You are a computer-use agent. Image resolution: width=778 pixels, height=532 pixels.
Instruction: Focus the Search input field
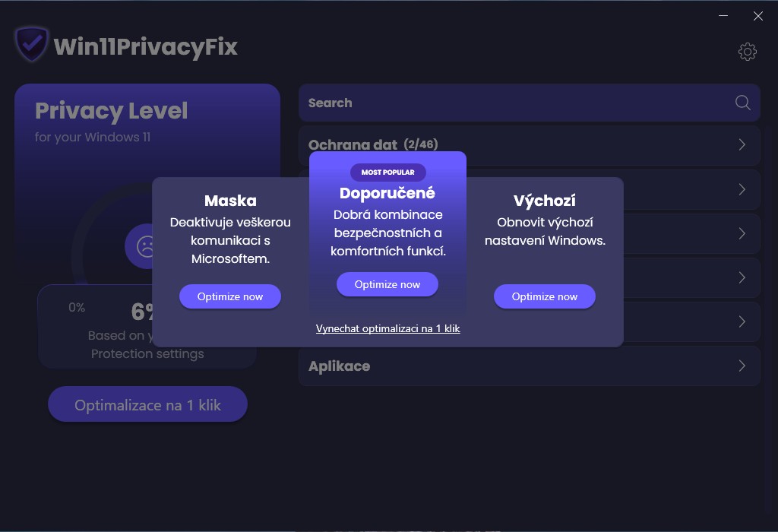[x=509, y=103]
